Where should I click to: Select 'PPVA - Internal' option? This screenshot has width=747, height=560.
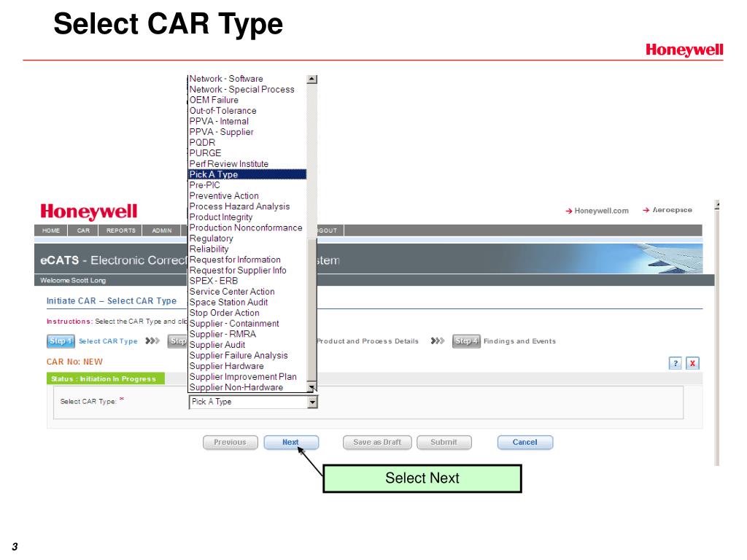tap(247, 122)
